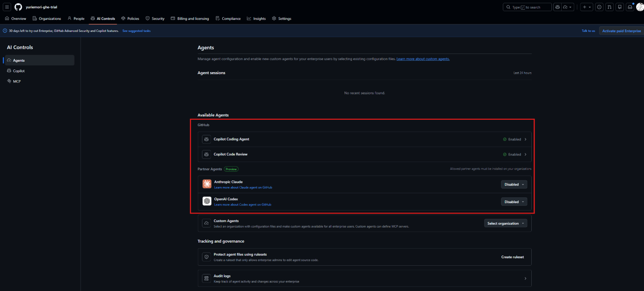Screen dimensions: 644x291
Task: Open the hamburger navigation menu
Action: coord(7,7)
